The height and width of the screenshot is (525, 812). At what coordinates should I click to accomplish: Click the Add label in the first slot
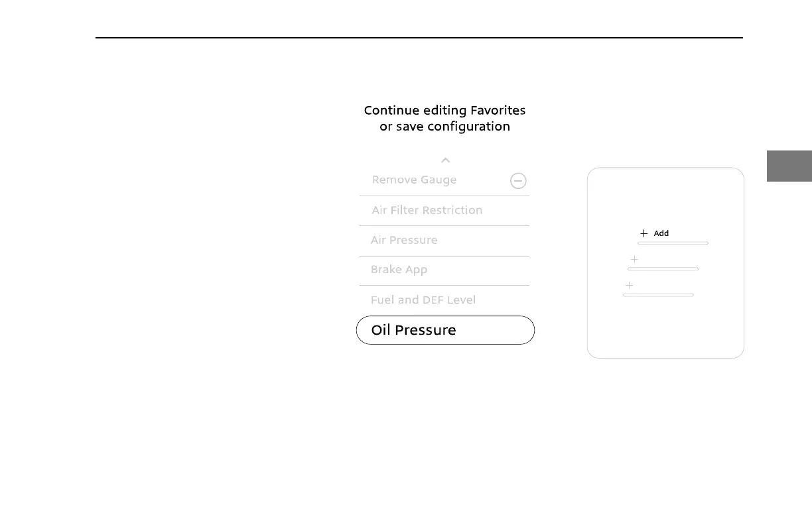pyautogui.click(x=661, y=233)
